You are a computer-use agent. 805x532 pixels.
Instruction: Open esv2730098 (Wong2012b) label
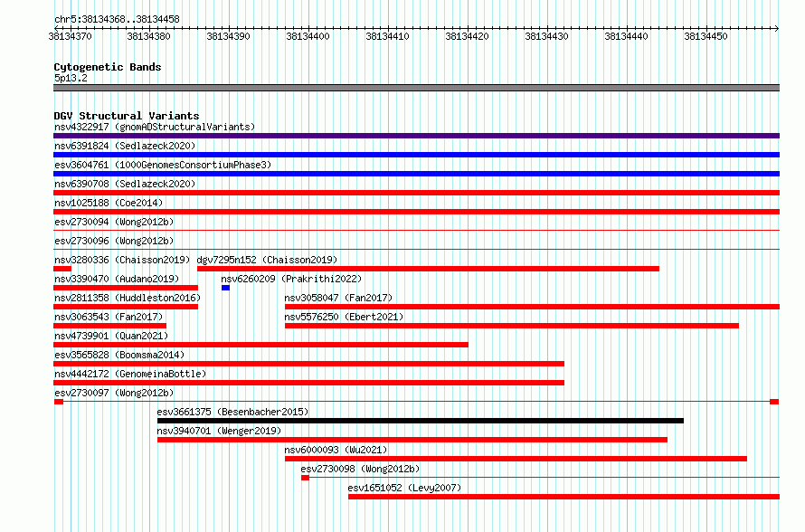point(360,469)
